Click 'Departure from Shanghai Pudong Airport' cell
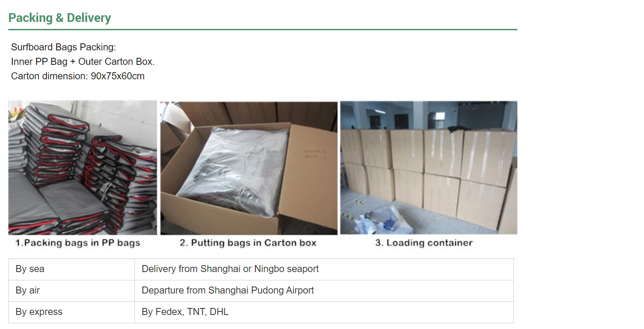This screenshot has height=329, width=644. tap(324, 291)
